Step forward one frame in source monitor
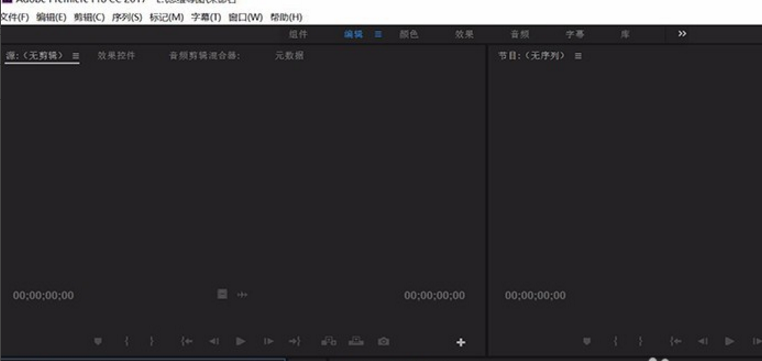This screenshot has width=762, height=361. (268, 342)
